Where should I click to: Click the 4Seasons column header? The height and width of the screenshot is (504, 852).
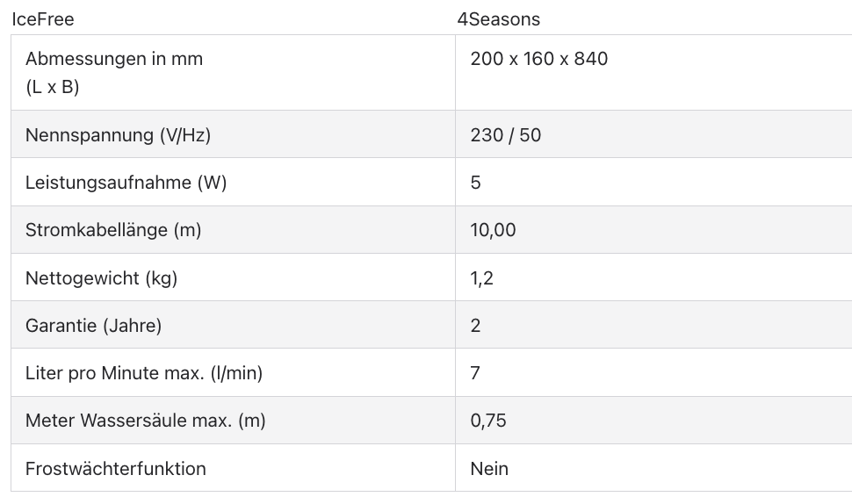pos(499,18)
